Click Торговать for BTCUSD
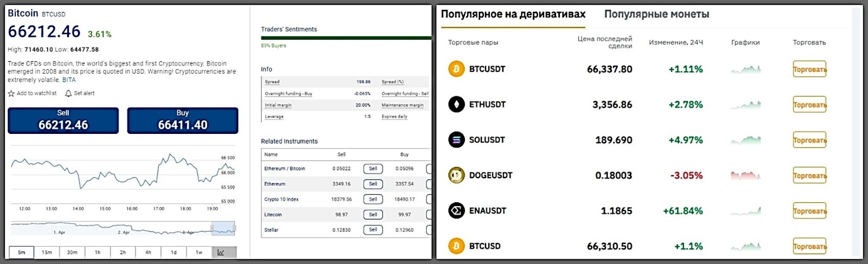 (x=809, y=246)
